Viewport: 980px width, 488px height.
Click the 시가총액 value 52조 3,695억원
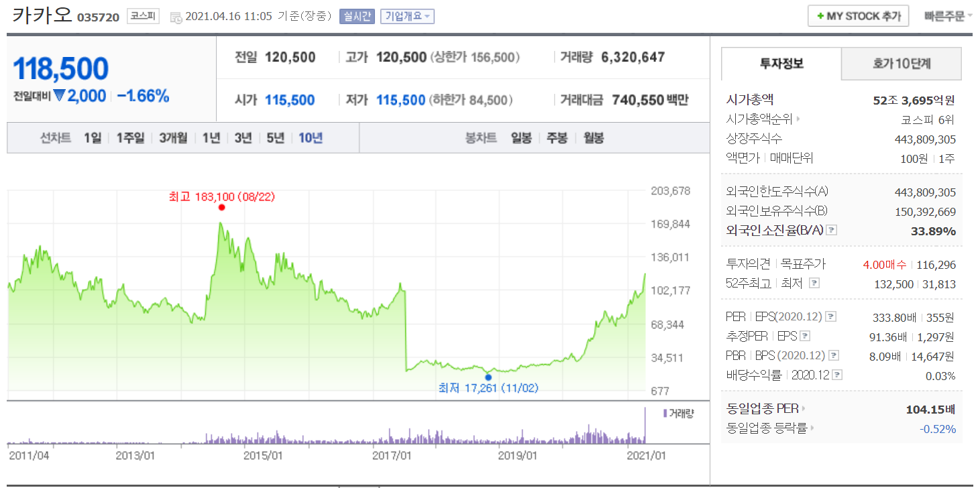(x=914, y=101)
